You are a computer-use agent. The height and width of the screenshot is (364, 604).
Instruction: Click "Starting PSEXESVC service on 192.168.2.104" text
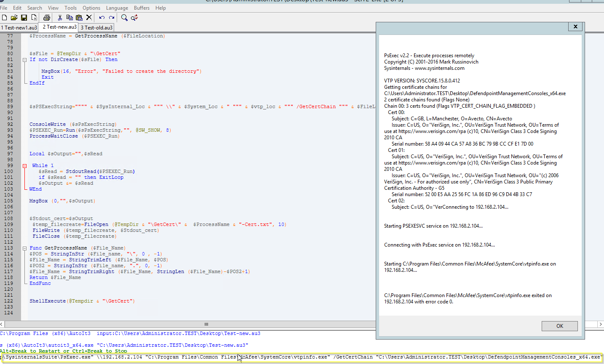(433, 226)
